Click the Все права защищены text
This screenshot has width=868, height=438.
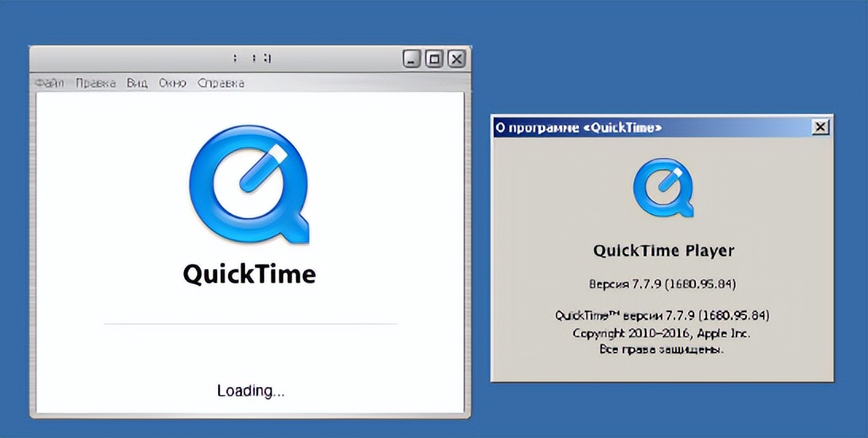[662, 350]
